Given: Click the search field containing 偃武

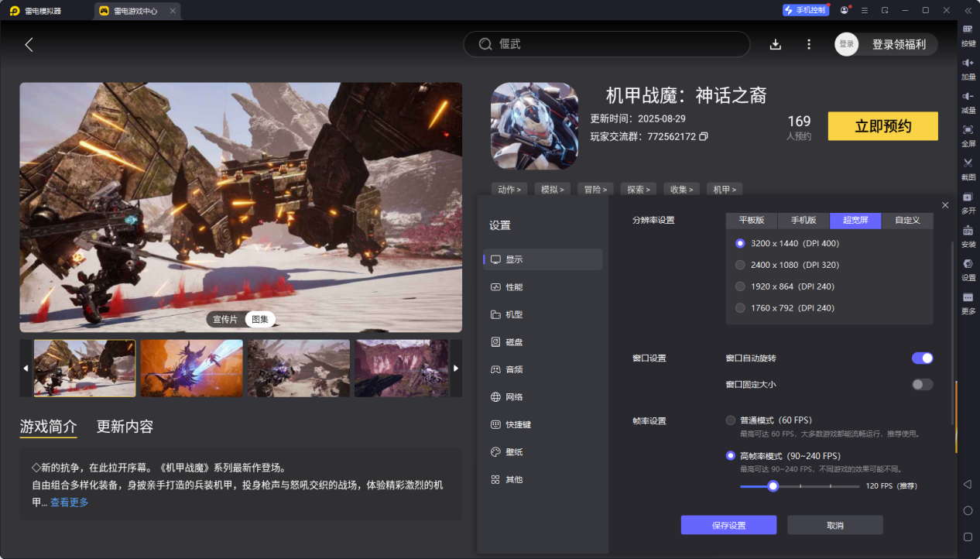Looking at the screenshot, I should click(607, 44).
